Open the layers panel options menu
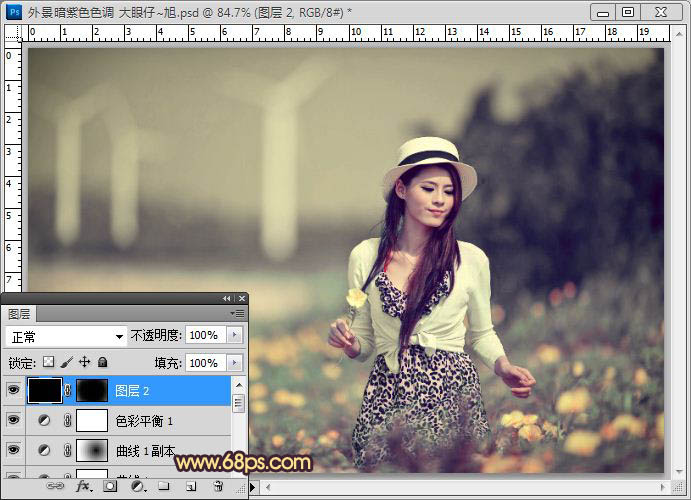This screenshot has height=500, width=691. click(x=237, y=313)
